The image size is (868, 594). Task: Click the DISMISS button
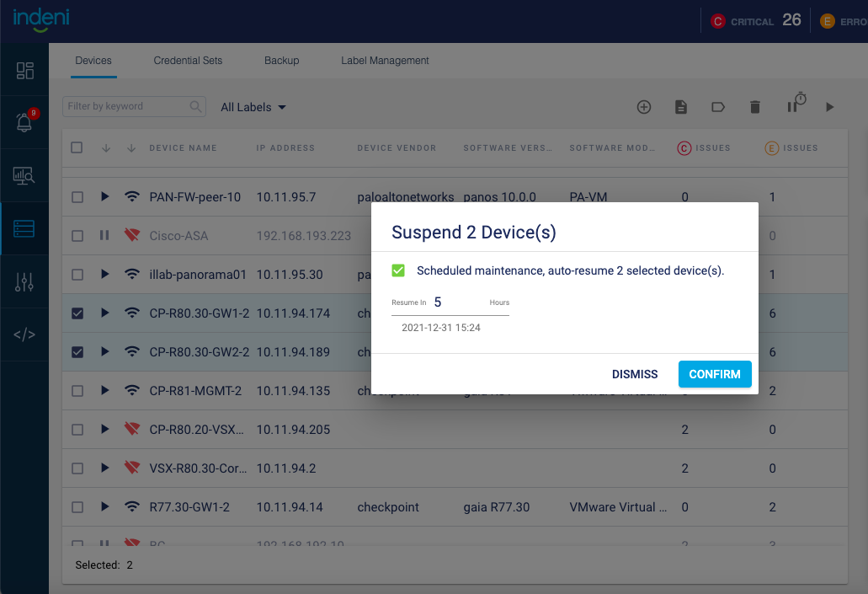coord(635,374)
